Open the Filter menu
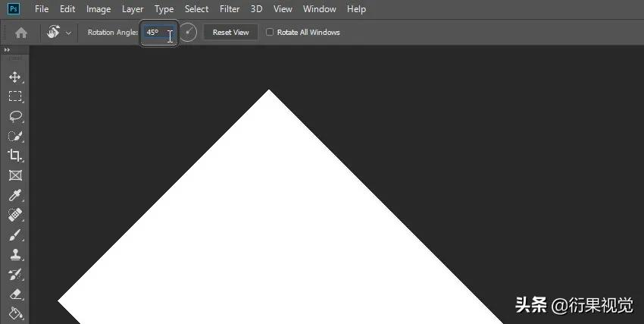This screenshot has height=324, width=644. click(x=230, y=9)
